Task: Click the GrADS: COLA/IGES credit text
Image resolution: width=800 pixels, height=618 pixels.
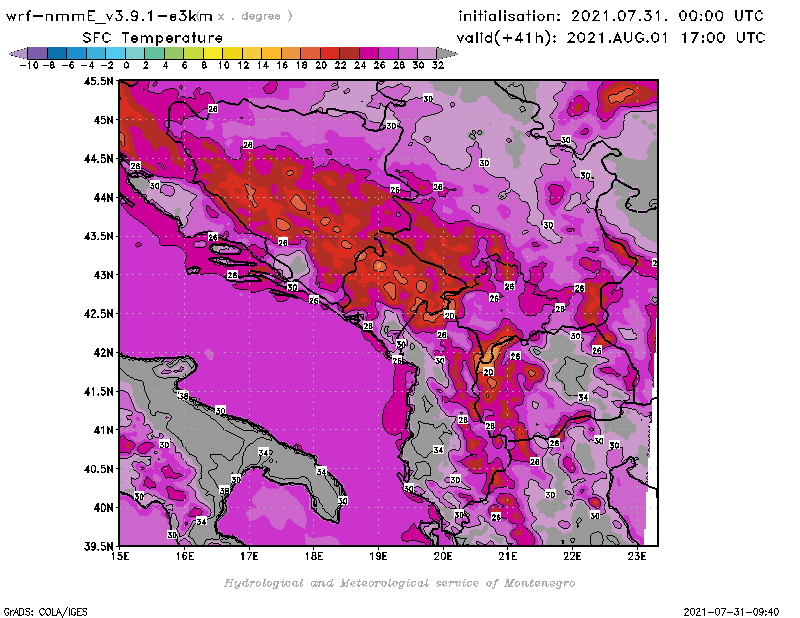Action: pyautogui.click(x=45, y=612)
